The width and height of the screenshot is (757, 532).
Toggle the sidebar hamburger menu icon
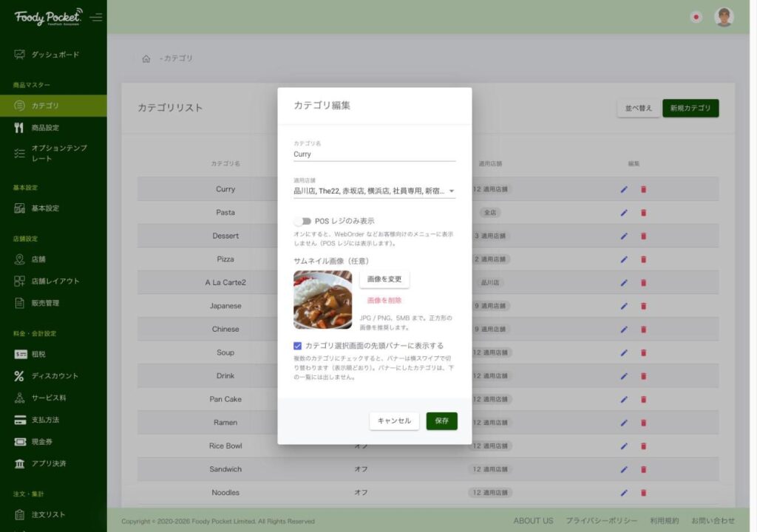96,18
